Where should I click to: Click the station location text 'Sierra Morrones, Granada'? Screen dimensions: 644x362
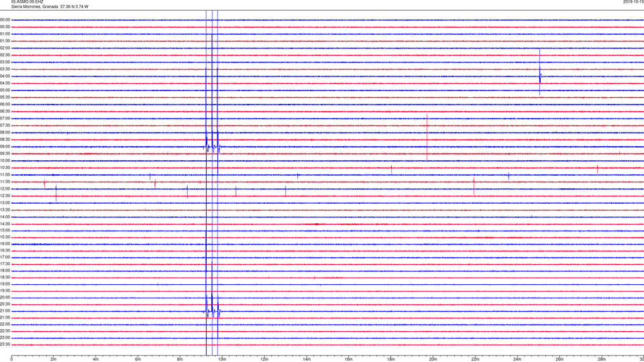click(x=34, y=7)
